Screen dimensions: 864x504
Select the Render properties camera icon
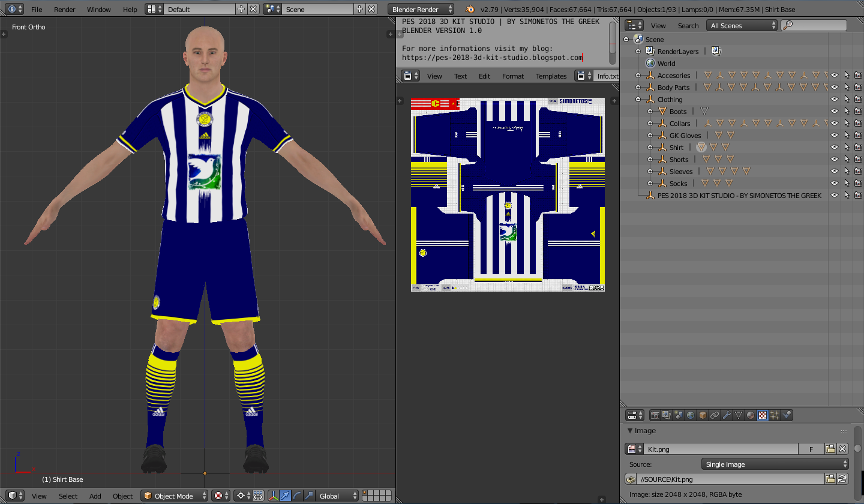point(655,415)
